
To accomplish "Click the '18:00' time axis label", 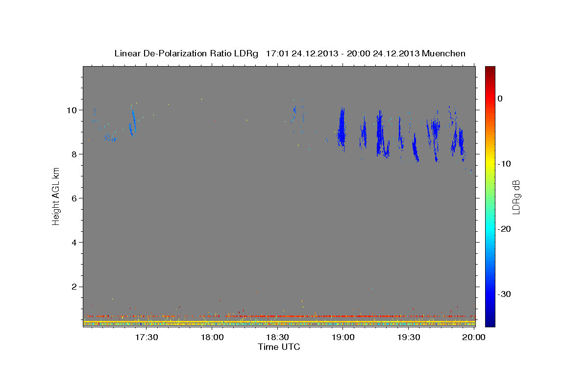I will tap(212, 337).
